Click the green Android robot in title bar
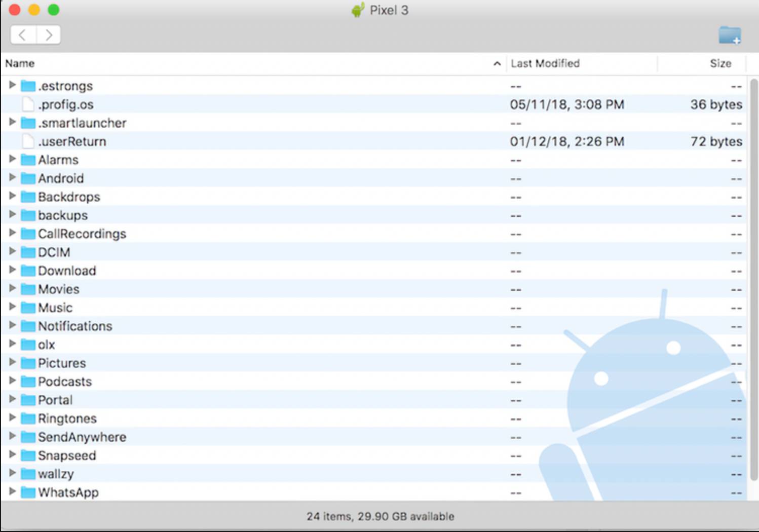The width and height of the screenshot is (759, 532). 358,10
